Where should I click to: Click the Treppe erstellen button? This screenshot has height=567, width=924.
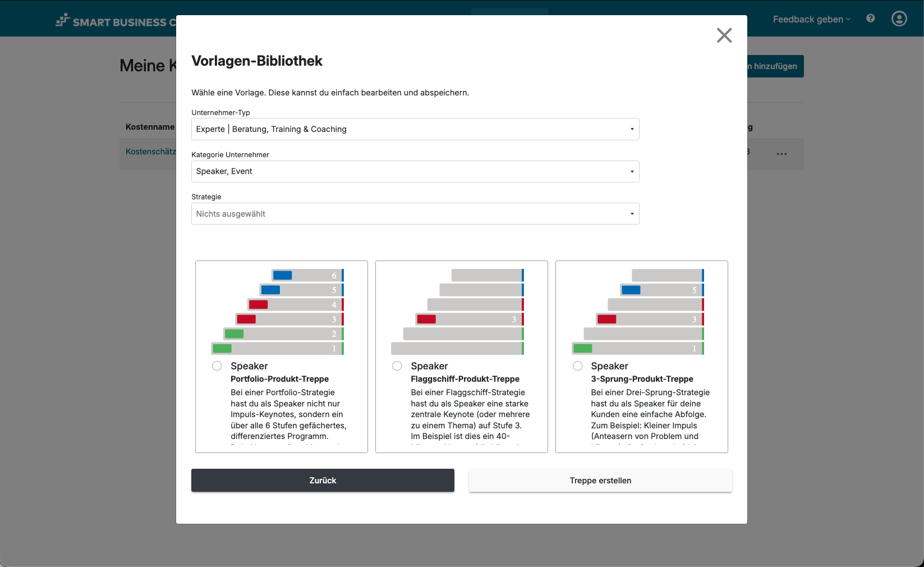pyautogui.click(x=600, y=480)
